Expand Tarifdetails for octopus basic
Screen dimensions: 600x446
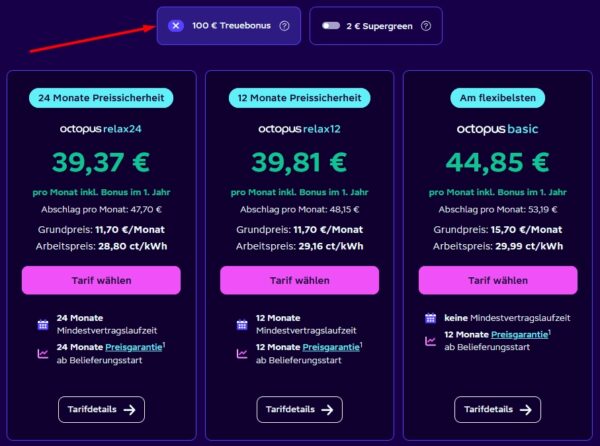(497, 409)
